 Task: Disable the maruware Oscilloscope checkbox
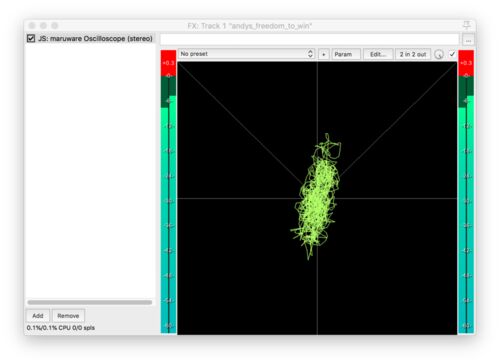click(x=31, y=38)
